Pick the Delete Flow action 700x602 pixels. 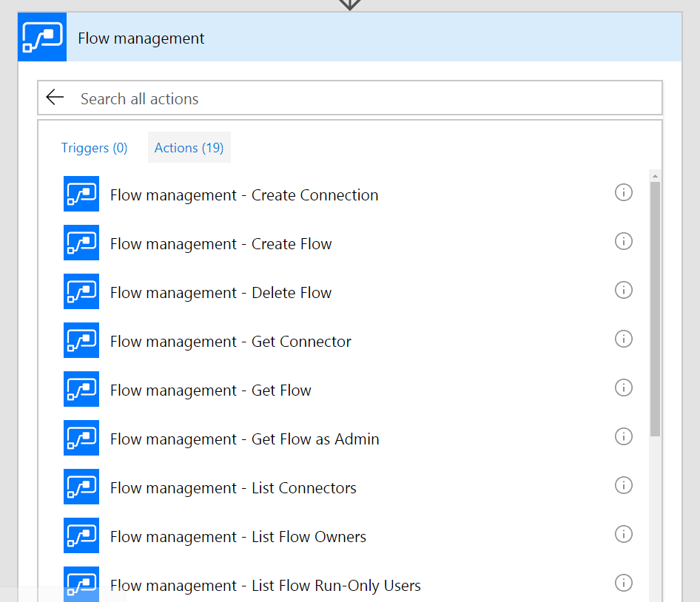coord(221,293)
